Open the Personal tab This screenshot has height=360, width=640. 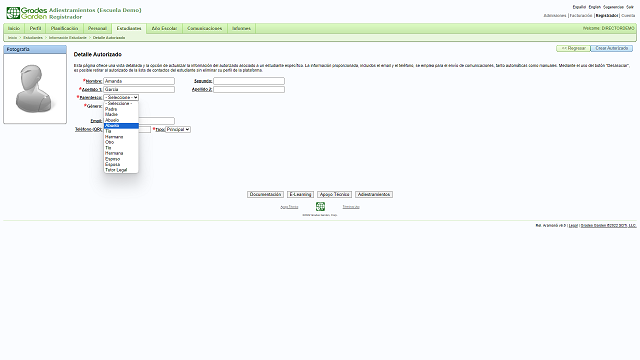tap(97, 29)
